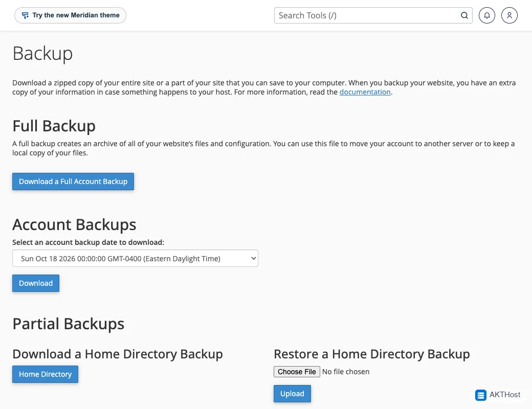Open the account backup date dropdown

(135, 258)
